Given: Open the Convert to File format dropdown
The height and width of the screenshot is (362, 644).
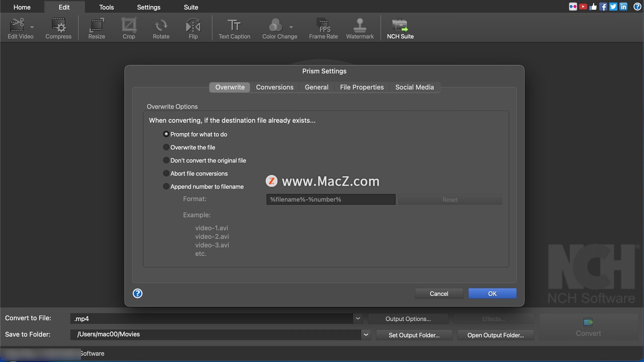Looking at the screenshot, I should click(358, 318).
